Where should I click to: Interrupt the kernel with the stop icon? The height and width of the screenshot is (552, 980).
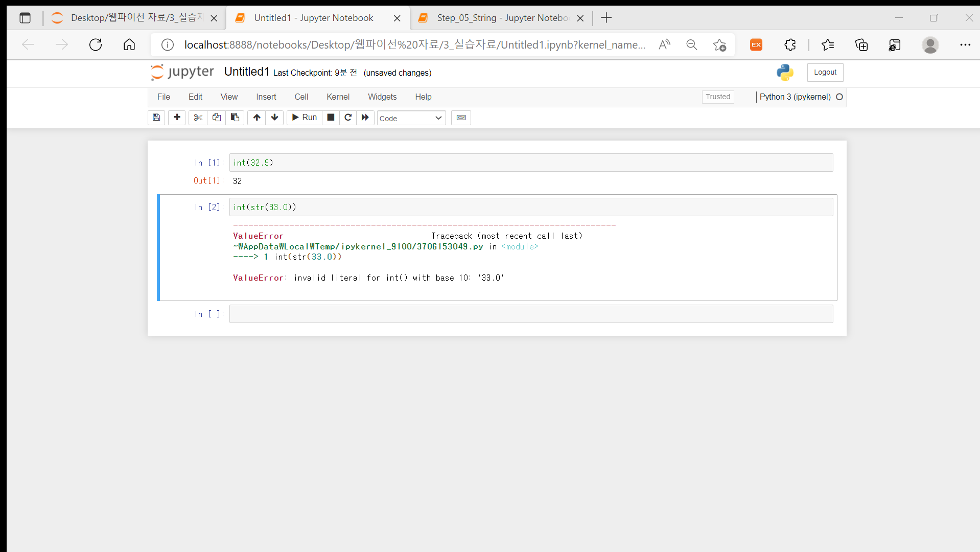coord(331,118)
